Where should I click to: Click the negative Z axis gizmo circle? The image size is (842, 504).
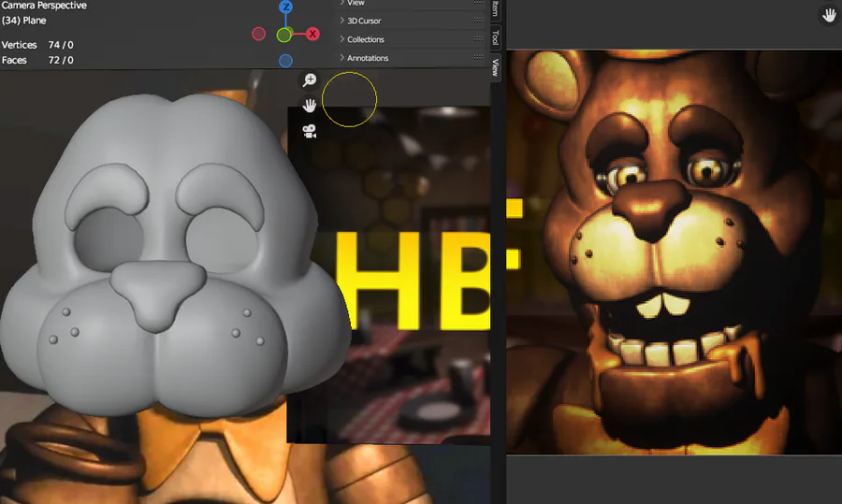(285, 61)
